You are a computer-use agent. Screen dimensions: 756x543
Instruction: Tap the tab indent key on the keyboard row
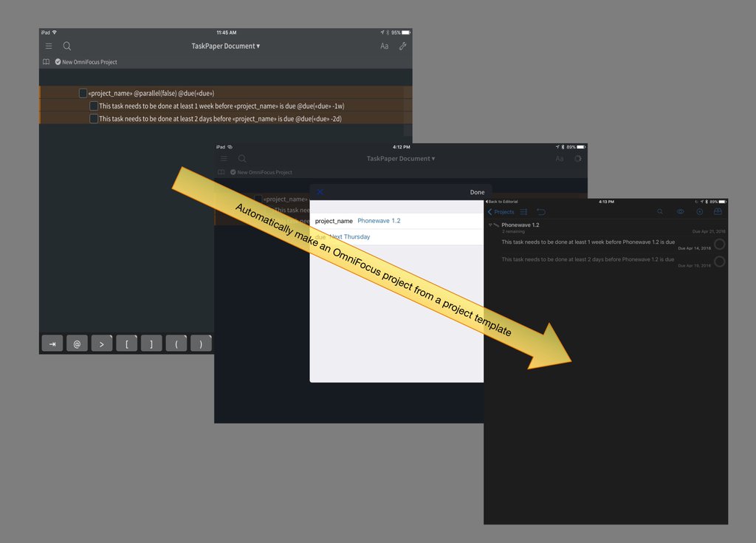[52, 344]
